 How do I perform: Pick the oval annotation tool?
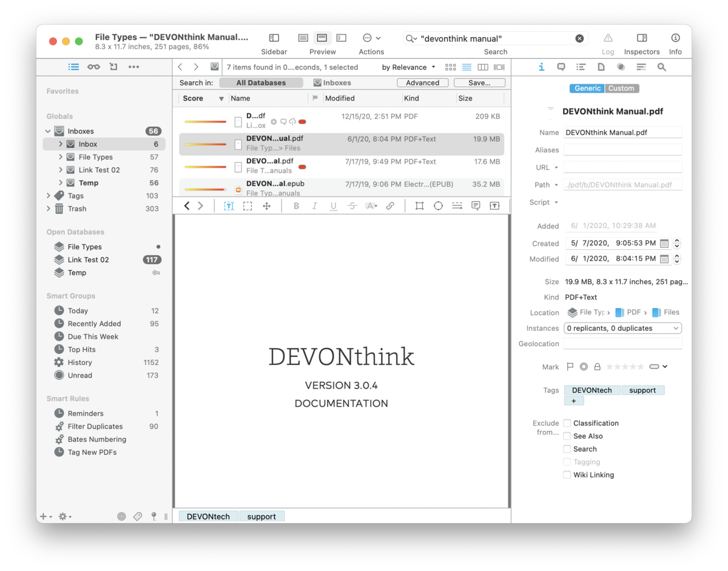(438, 206)
